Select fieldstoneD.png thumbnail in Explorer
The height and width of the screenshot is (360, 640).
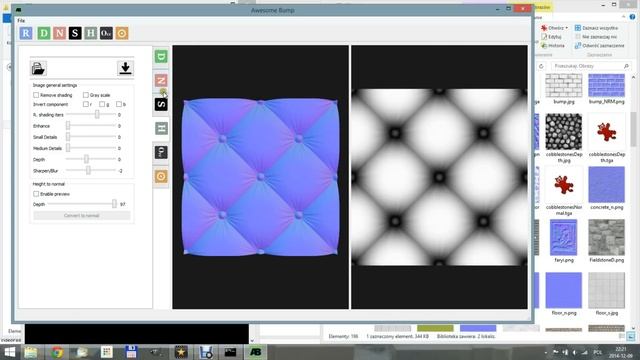click(607, 238)
